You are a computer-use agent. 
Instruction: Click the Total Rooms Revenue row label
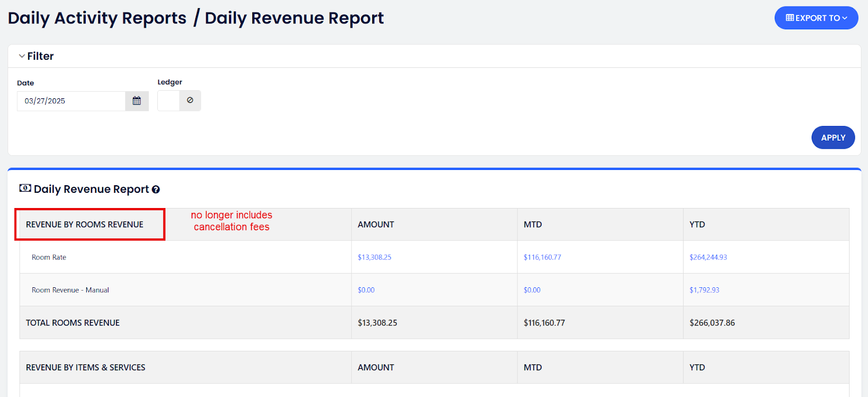coord(73,323)
